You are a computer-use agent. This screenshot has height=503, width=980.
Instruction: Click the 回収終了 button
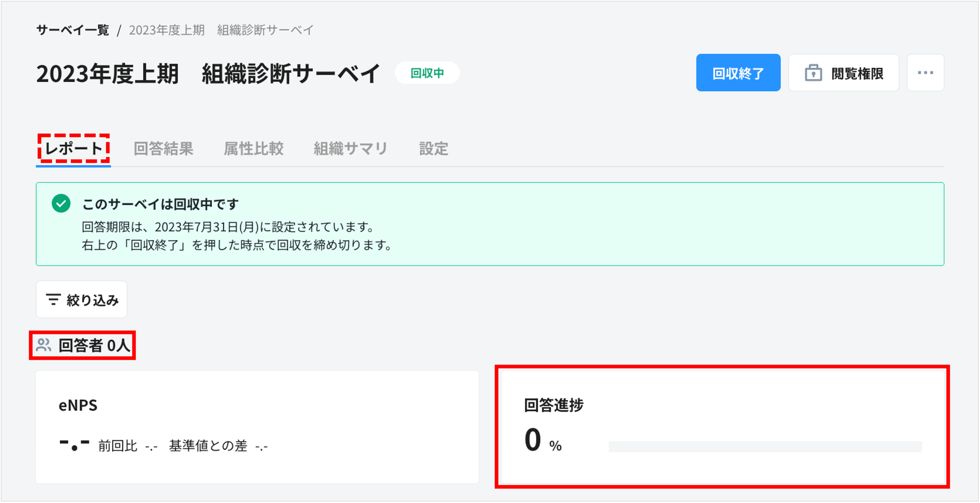coord(738,72)
